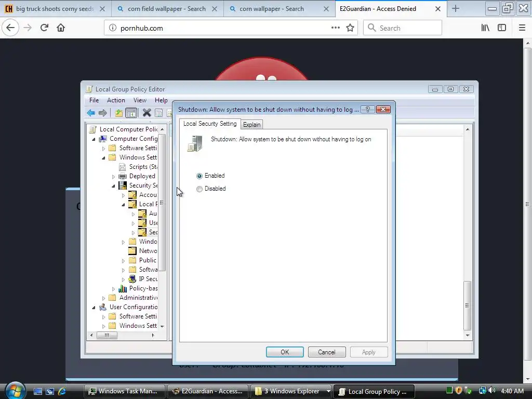Select the Disabled radio button
Image resolution: width=532 pixels, height=399 pixels.
199,189
